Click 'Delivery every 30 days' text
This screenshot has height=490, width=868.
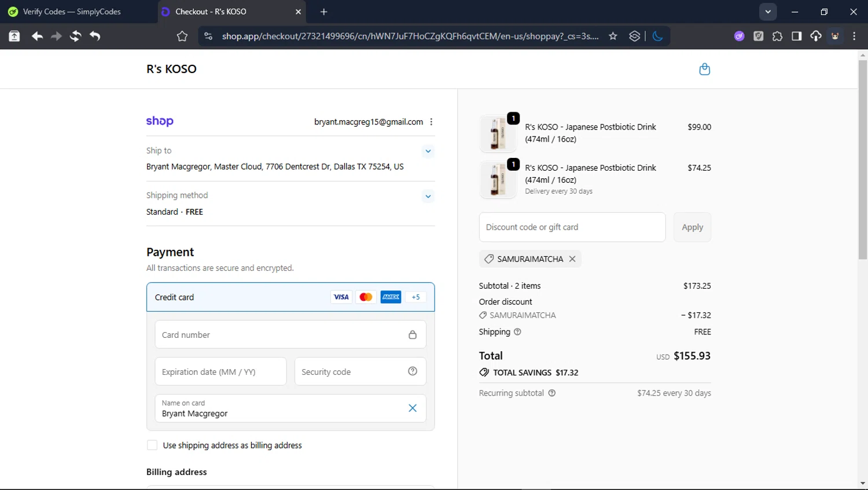(x=559, y=191)
